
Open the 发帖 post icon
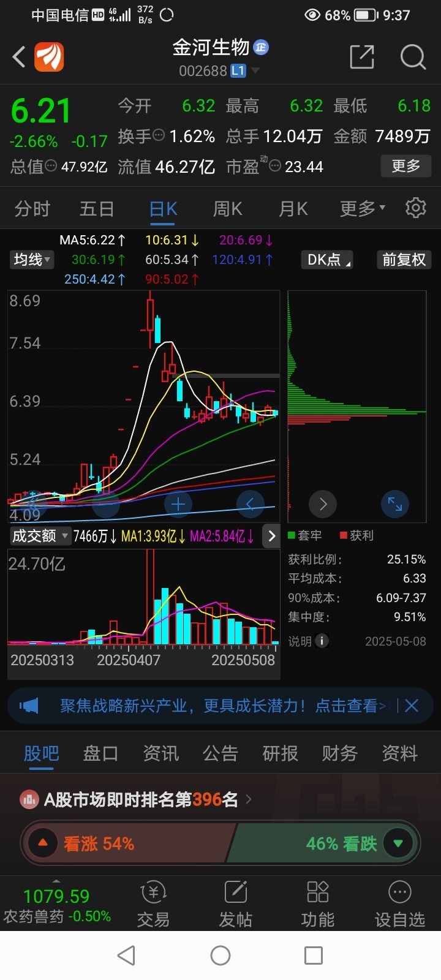pos(235,905)
